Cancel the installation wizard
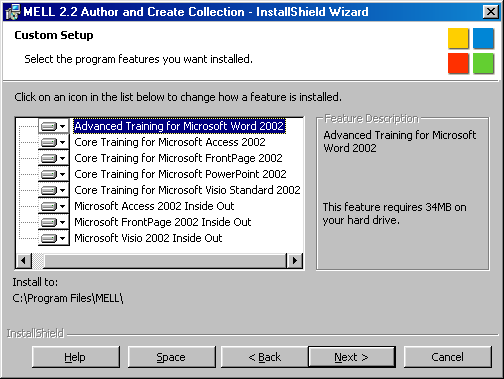Screen dimensions: 504x379 [x=447, y=357]
